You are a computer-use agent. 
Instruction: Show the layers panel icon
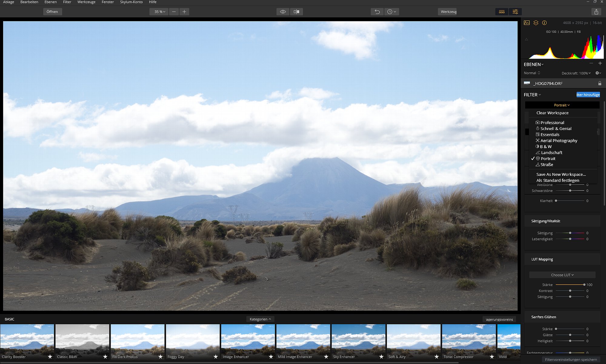point(536,23)
